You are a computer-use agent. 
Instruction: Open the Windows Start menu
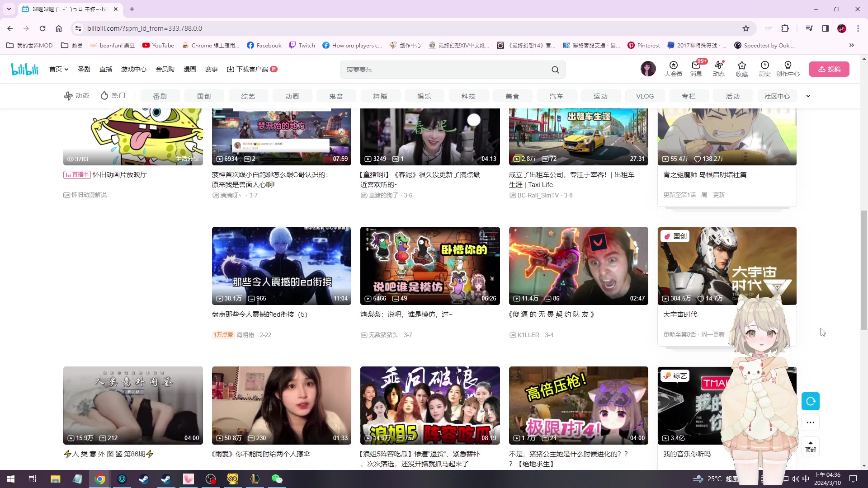[x=11, y=479]
